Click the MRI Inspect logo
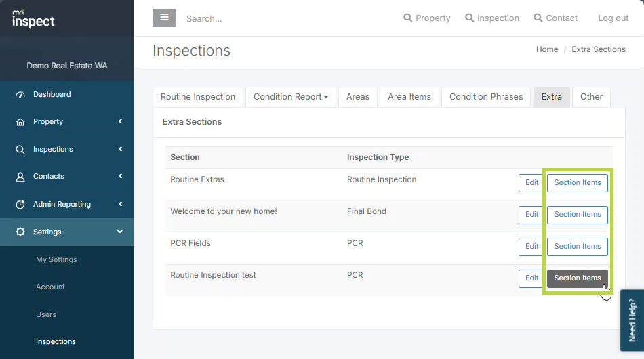Viewport: 644px width, 359px height. (33, 19)
